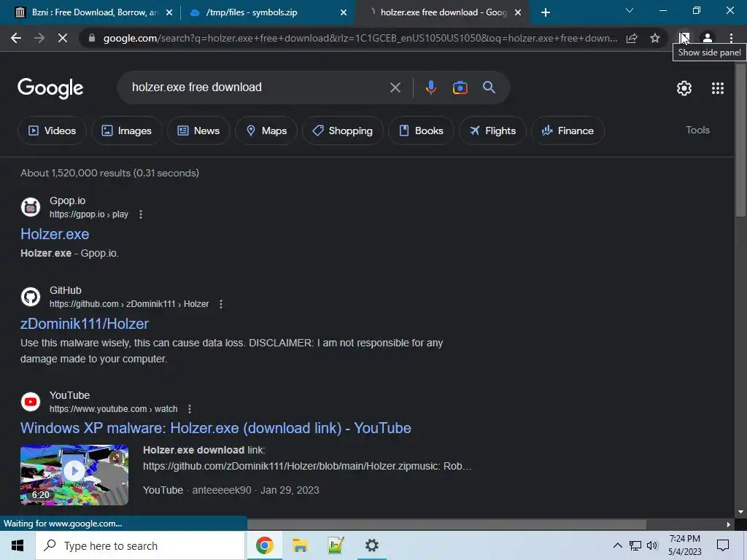Search by image camera icon

[460, 87]
